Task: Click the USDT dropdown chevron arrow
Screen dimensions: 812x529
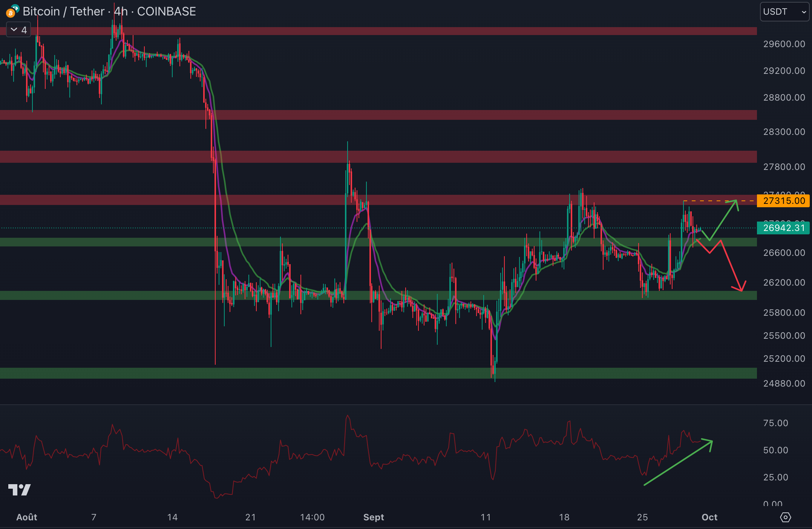Action: pyautogui.click(x=804, y=12)
